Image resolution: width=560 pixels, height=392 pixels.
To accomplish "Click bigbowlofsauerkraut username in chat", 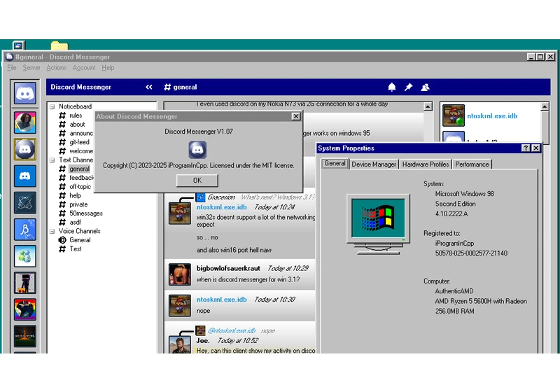I will pyautogui.click(x=228, y=268).
